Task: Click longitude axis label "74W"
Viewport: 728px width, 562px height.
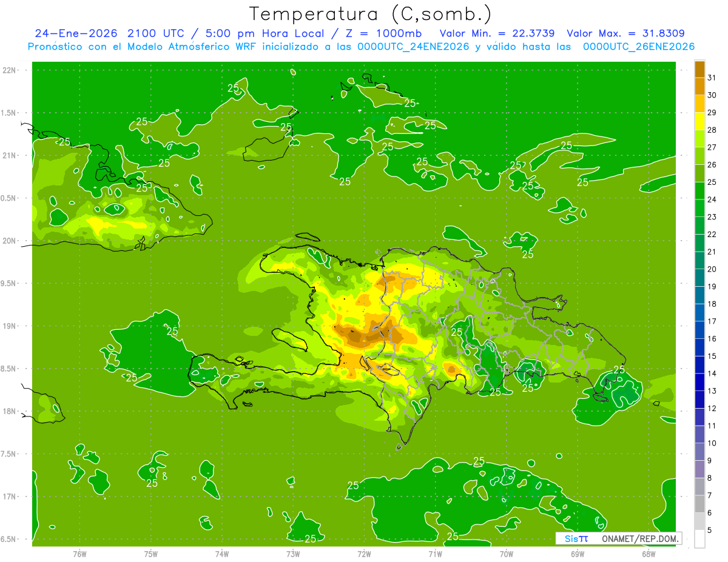Action: tap(222, 554)
